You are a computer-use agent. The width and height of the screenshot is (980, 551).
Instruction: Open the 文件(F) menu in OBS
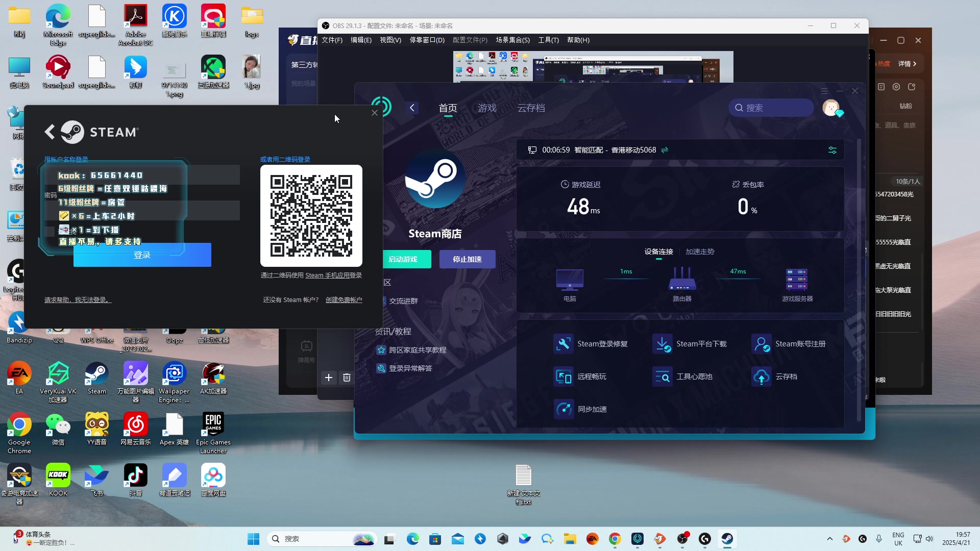[x=332, y=40]
